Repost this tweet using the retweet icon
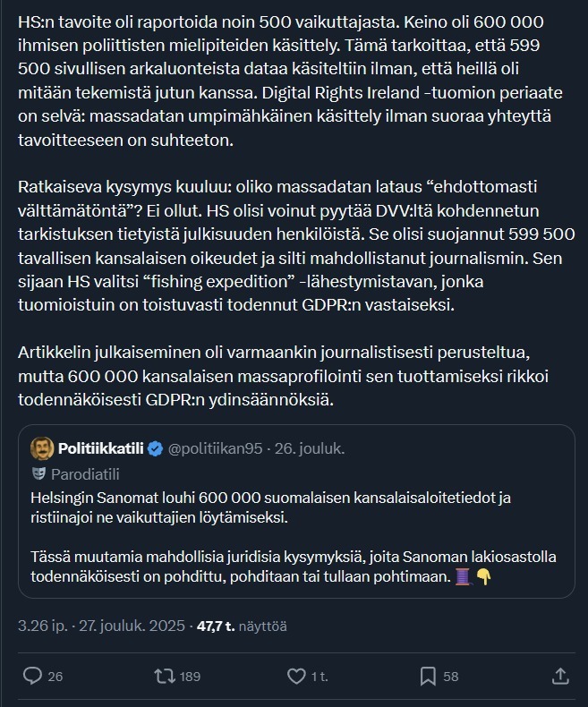Image resolution: width=588 pixels, height=707 pixels. point(165,676)
